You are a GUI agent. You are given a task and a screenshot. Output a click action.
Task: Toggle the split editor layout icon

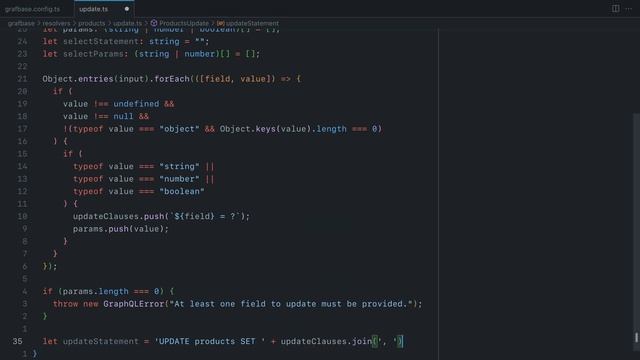(x=616, y=9)
